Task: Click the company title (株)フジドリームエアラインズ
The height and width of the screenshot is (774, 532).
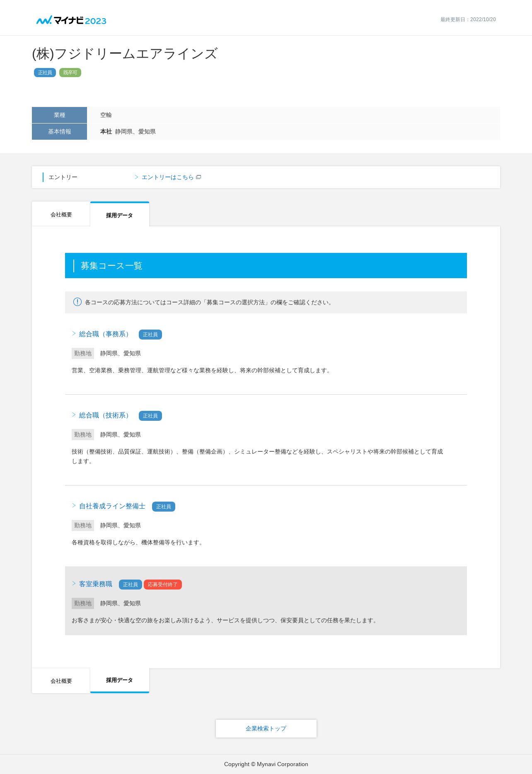Action: click(125, 54)
